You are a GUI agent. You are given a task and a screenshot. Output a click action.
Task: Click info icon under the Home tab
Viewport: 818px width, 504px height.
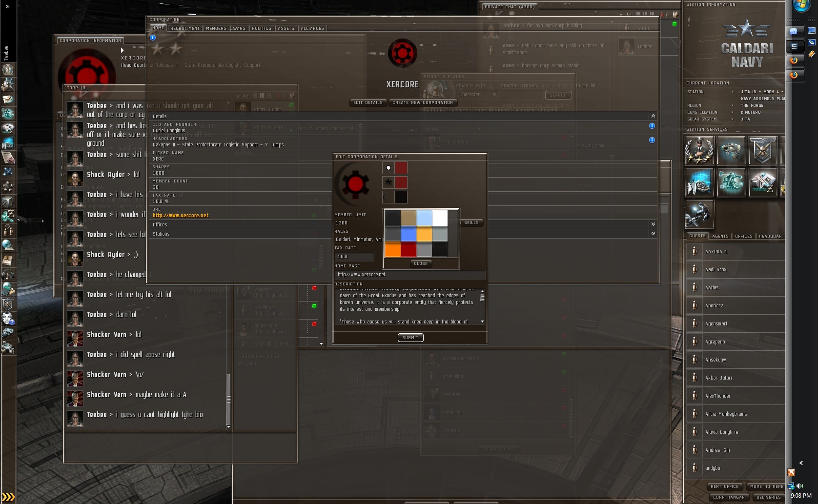pos(153,38)
